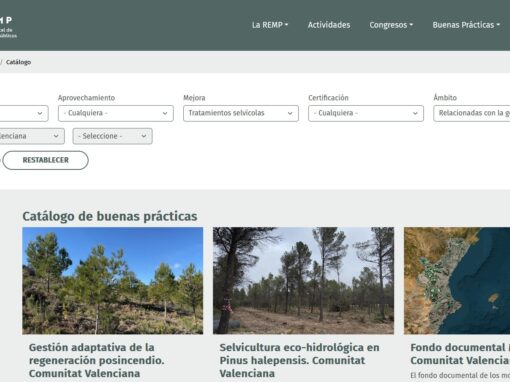Open the Buenas Prácticas menu
This screenshot has height=382, width=510.
(x=466, y=25)
